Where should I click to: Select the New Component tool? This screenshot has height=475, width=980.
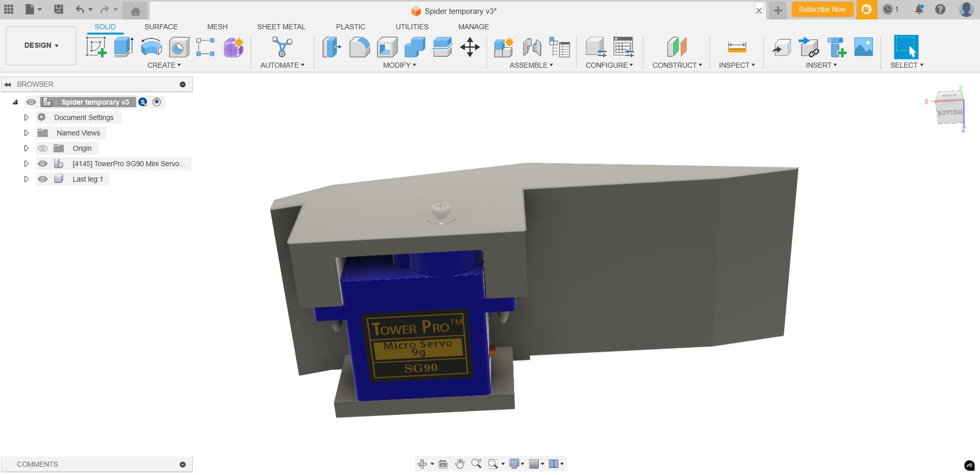(504, 47)
